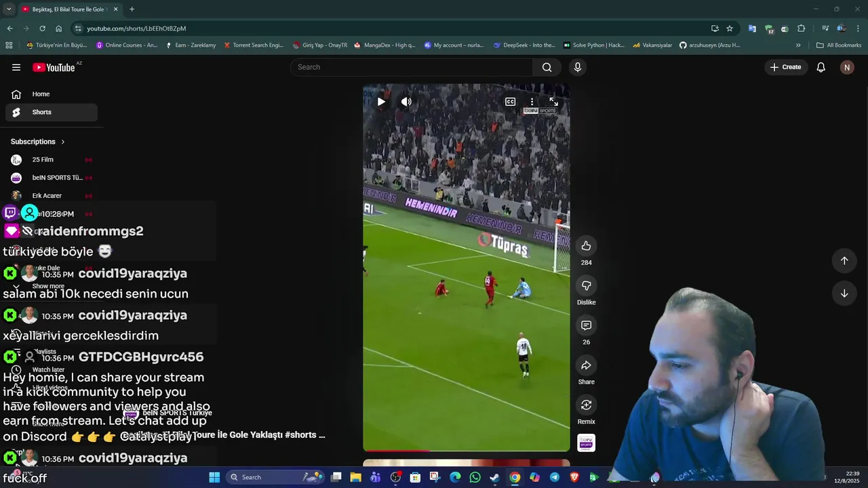Image resolution: width=868 pixels, height=488 pixels.
Task: Reload the page
Action: click(42, 28)
